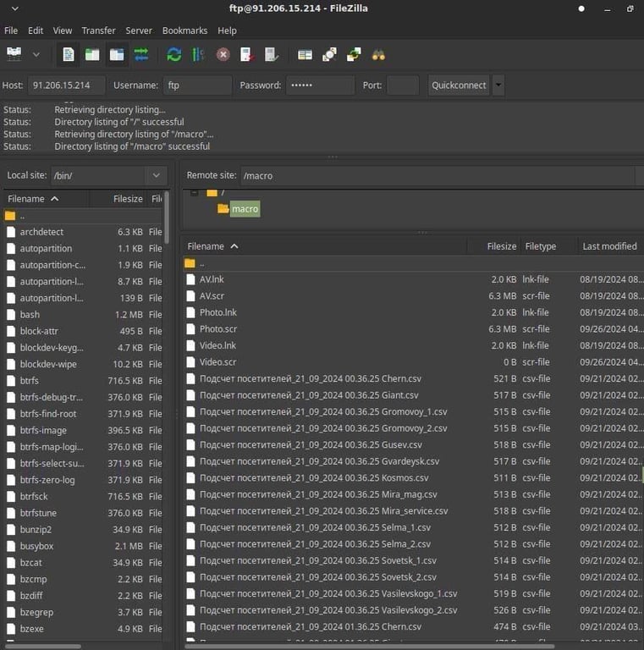
Task: Open the Bookmarks menu
Action: pos(184,30)
